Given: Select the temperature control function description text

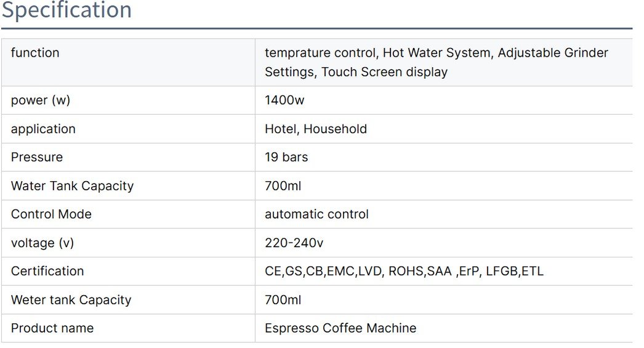Looking at the screenshot, I should [x=436, y=62].
